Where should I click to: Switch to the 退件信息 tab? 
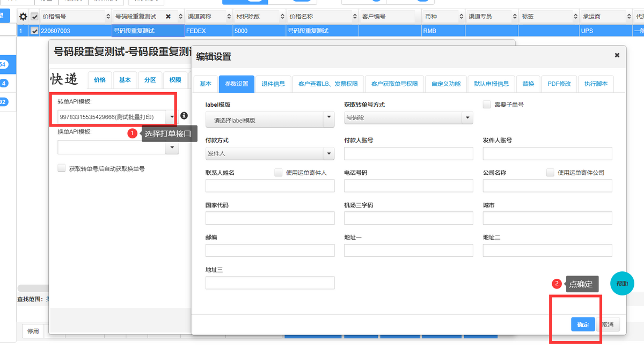pyautogui.click(x=273, y=84)
